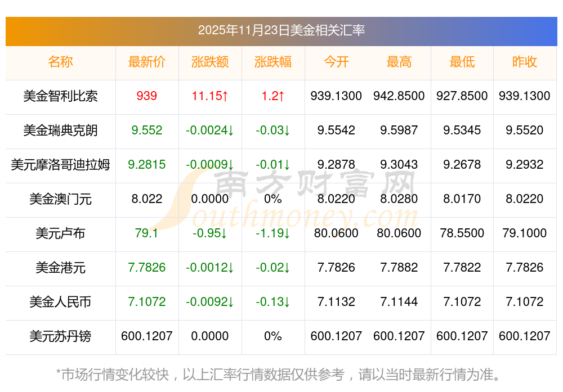Click the change value -0.95↓
The width and height of the screenshot is (563, 392).
click(210, 233)
